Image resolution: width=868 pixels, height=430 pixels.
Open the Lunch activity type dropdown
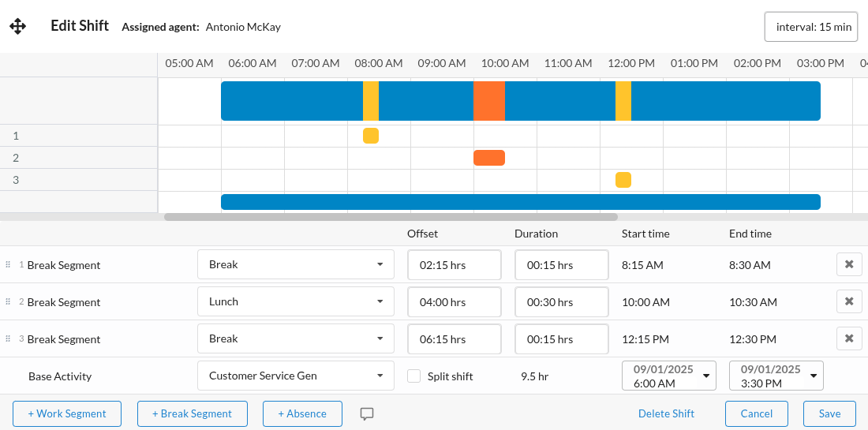(295, 302)
